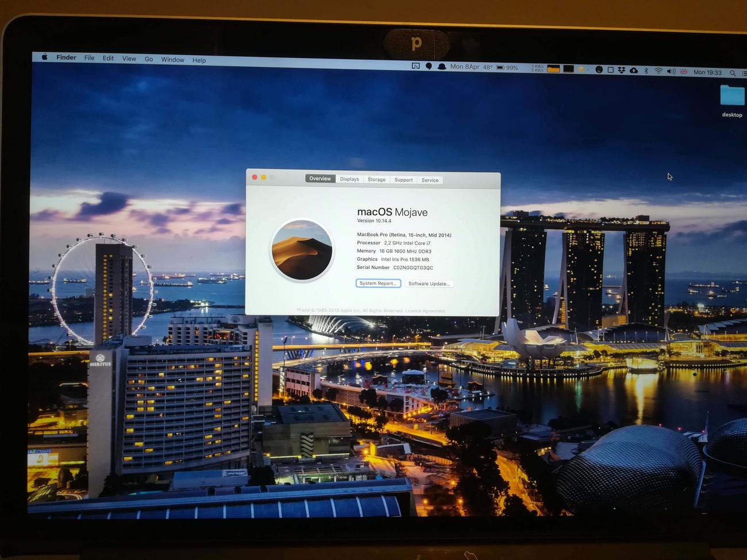Screen dimensions: 747x560
Task: Open the File menu
Action: [x=89, y=58]
